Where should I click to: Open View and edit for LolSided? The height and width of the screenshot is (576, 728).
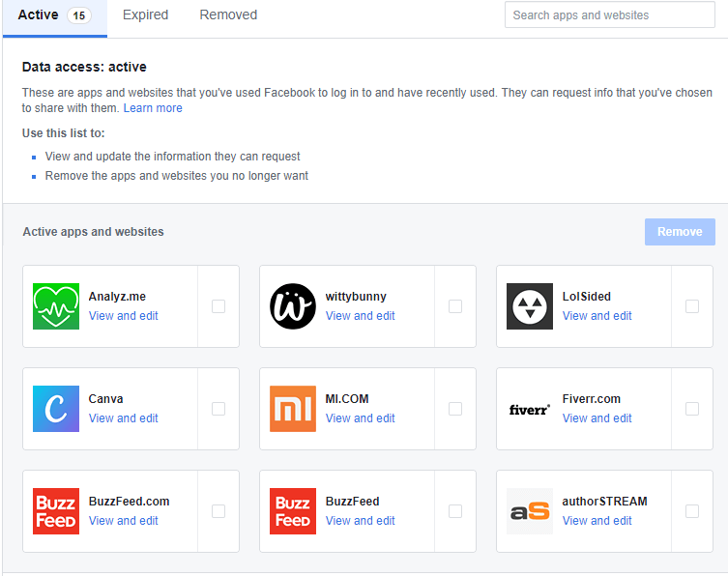point(597,316)
